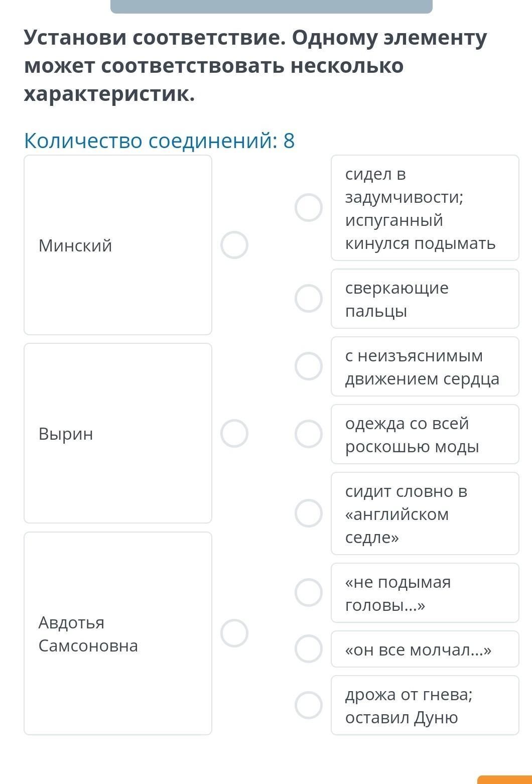Click the Минский card
Screen dimensions: 532x784
118,245
